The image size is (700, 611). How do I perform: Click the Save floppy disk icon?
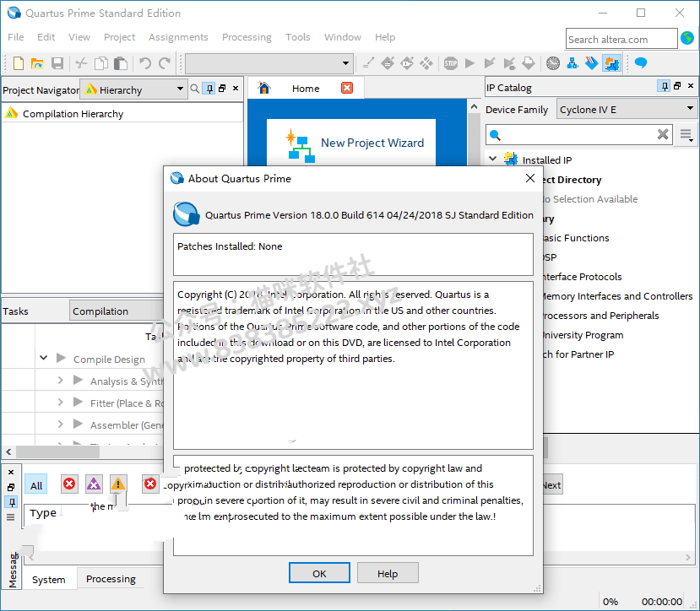click(57, 63)
